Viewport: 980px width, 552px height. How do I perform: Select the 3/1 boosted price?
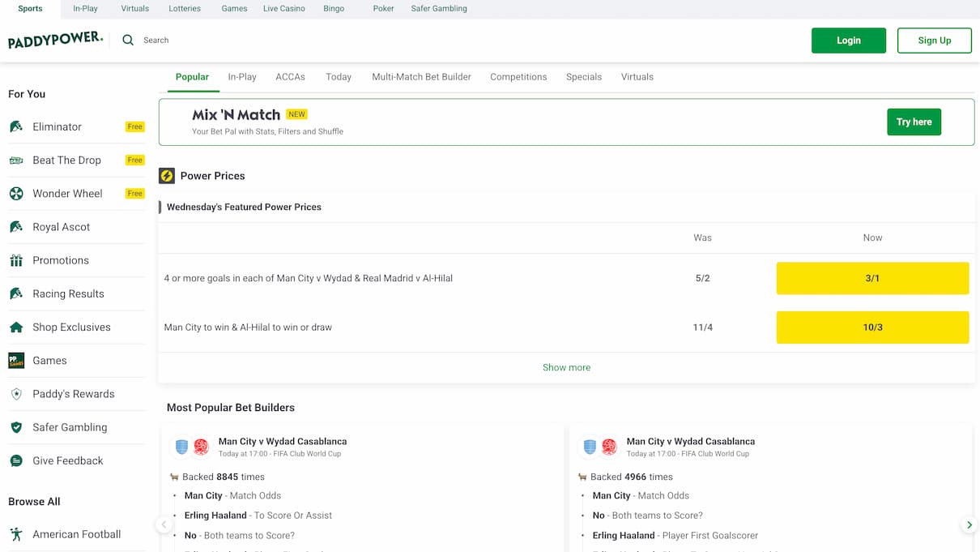[x=872, y=278]
